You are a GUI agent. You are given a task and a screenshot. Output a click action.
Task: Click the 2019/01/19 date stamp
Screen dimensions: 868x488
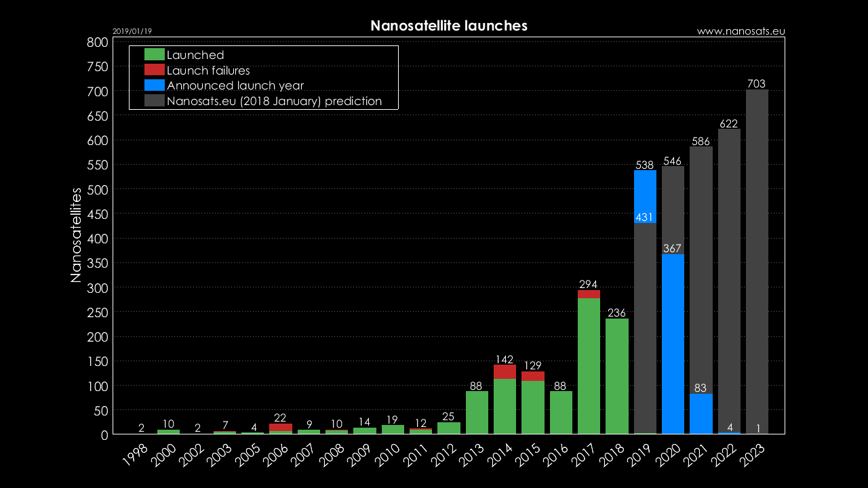(132, 31)
